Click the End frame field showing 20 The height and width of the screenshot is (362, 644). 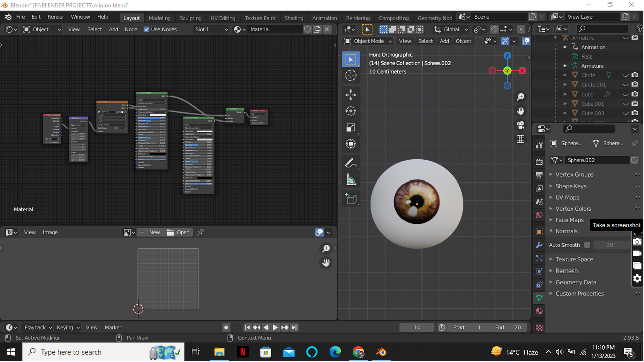pos(508,327)
